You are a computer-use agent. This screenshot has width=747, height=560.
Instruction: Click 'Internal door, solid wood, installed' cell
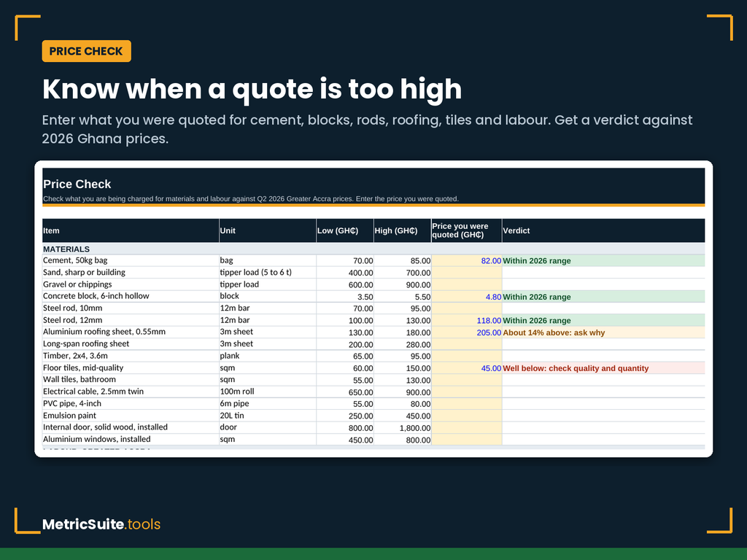(131, 427)
